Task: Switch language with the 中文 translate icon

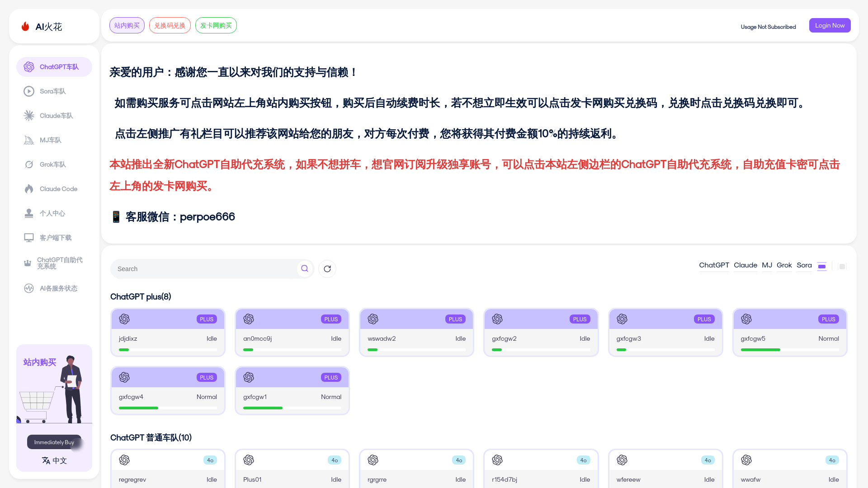Action: (x=46, y=460)
